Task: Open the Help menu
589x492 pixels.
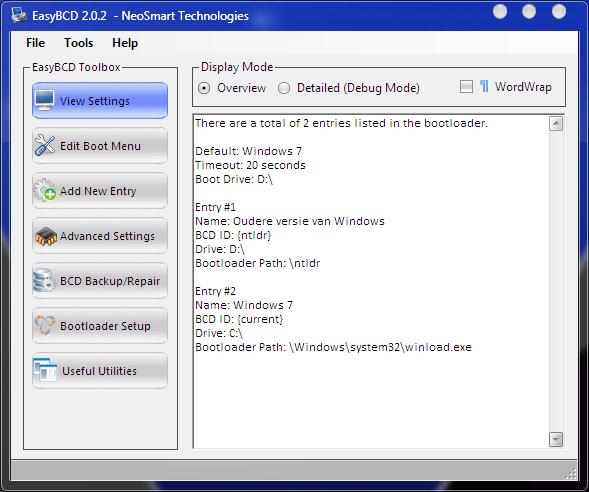Action: [x=125, y=43]
